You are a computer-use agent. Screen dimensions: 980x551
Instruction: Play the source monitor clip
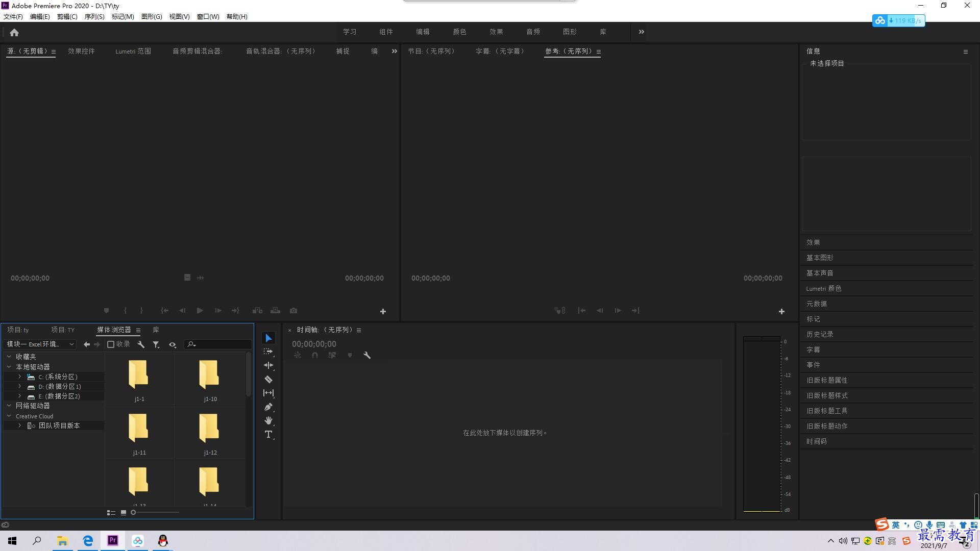pyautogui.click(x=200, y=310)
